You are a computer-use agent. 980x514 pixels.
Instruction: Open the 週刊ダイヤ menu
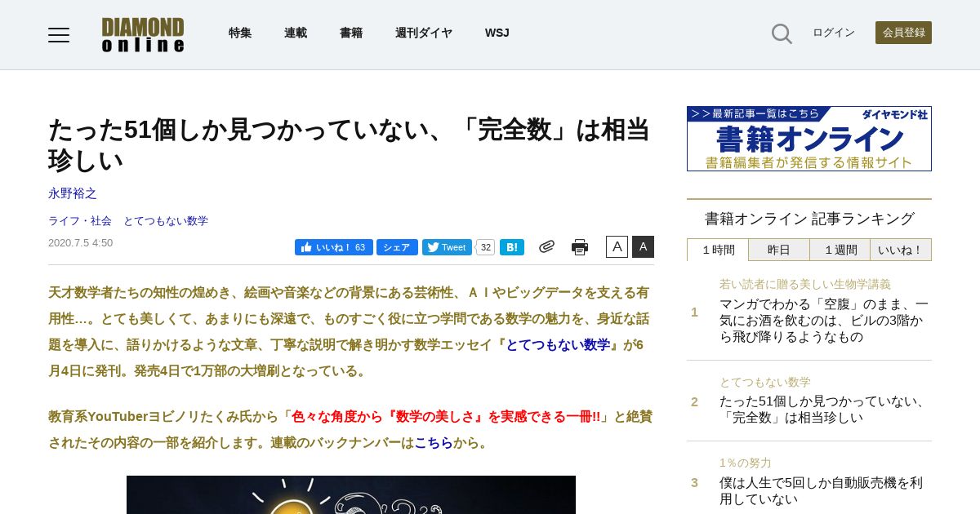(x=424, y=33)
